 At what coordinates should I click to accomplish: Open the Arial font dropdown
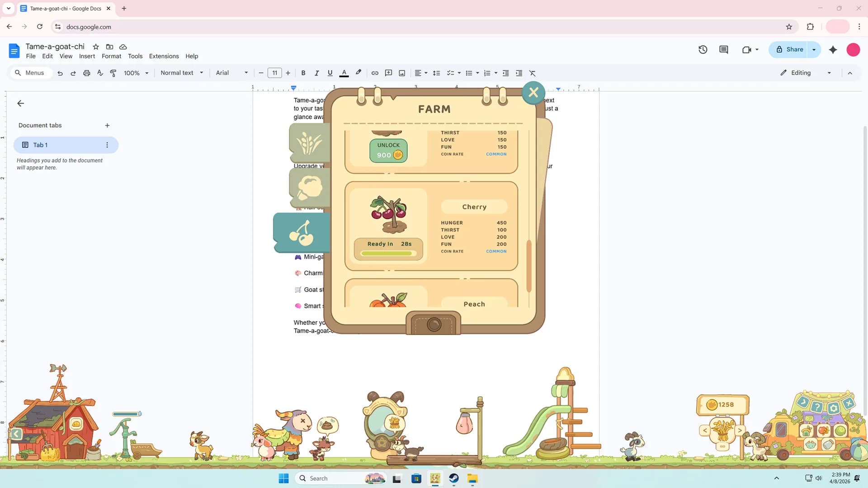232,73
